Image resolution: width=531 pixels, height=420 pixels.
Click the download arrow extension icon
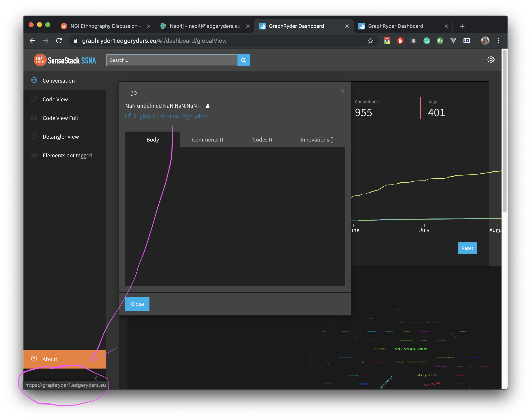[x=414, y=41]
